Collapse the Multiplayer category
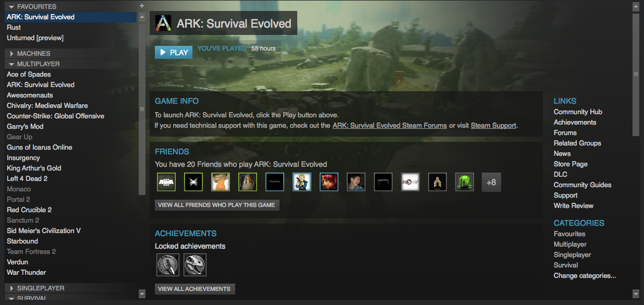 [11, 64]
